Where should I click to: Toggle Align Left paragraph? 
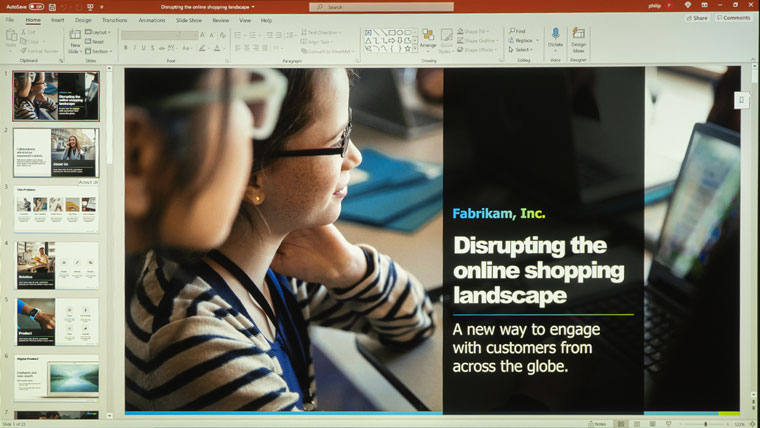pos(238,48)
